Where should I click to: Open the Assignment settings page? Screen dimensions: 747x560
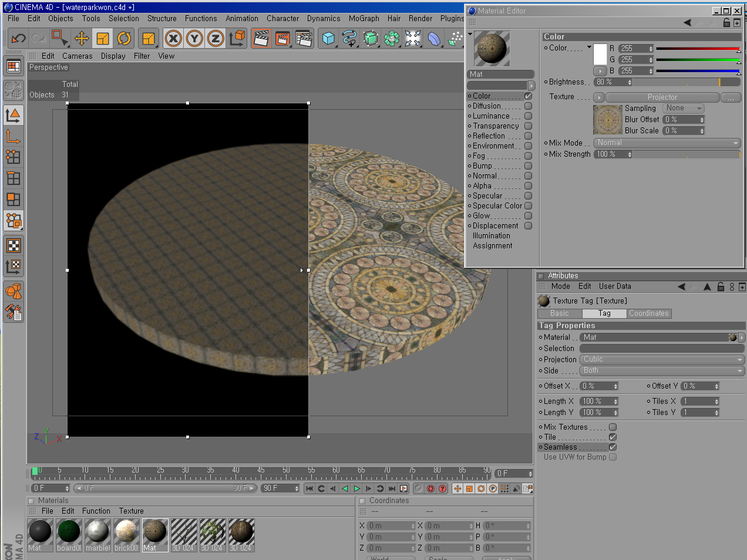coord(493,246)
